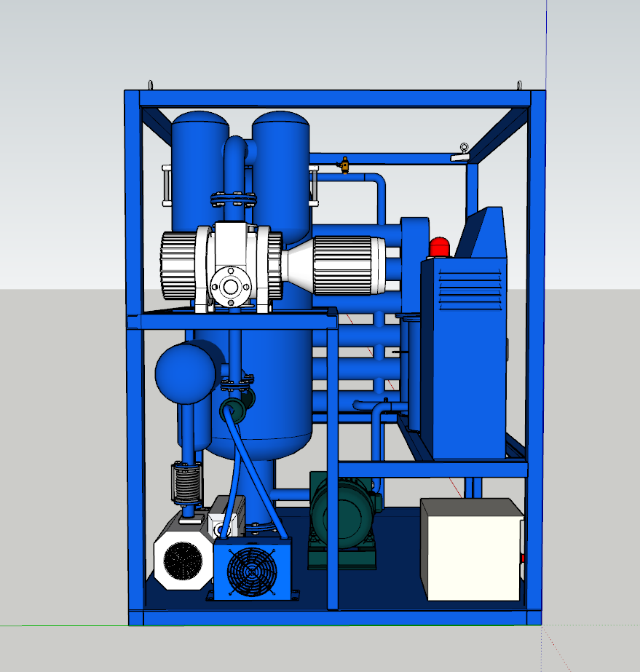The image size is (640, 672).
Task: Select the brass valve on the upper pipe
Action: click(344, 165)
